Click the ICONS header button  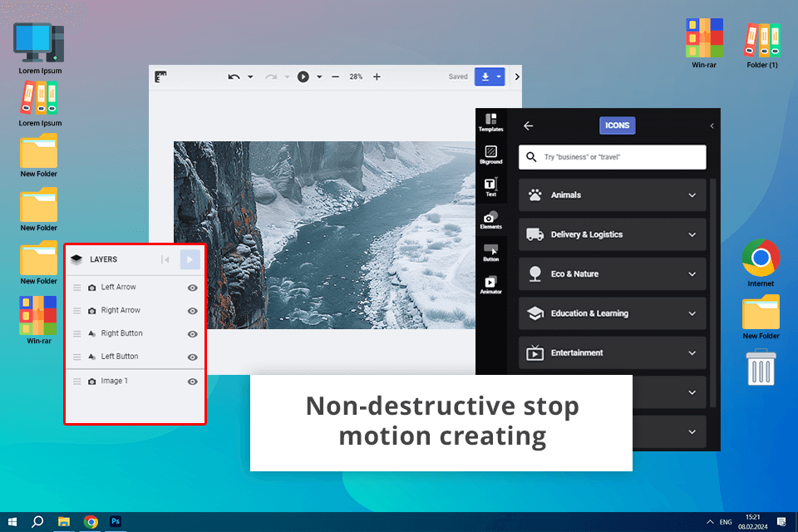[618, 126]
